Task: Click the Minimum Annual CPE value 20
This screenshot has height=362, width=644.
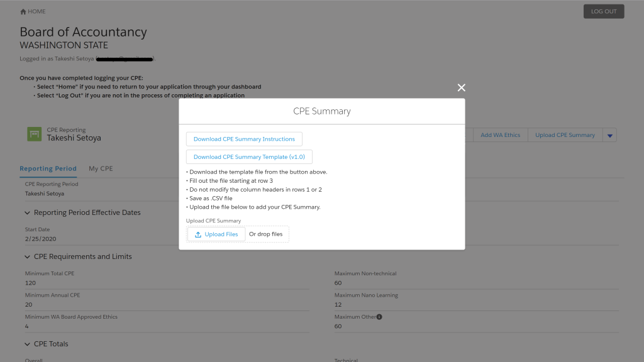Action: tap(29, 305)
